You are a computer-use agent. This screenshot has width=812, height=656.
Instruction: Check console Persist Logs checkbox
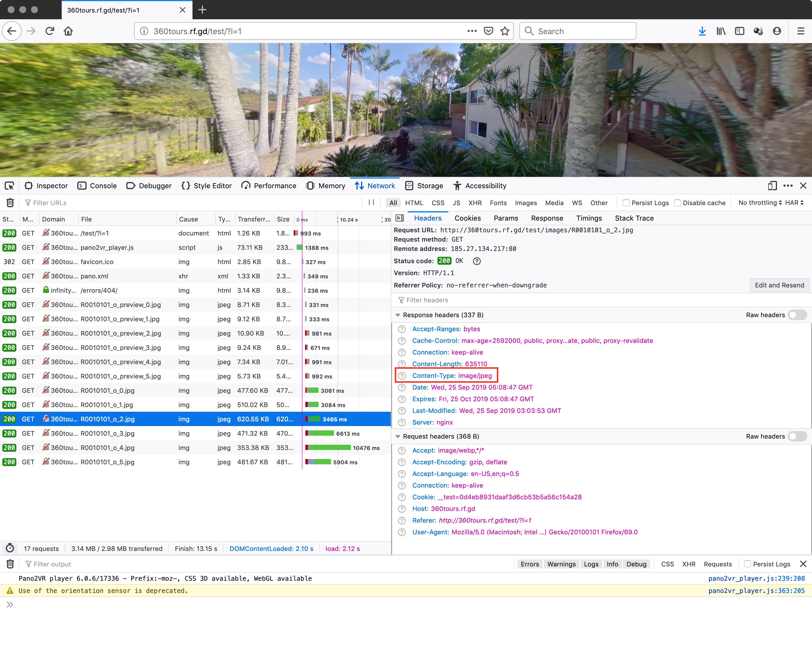(x=747, y=563)
